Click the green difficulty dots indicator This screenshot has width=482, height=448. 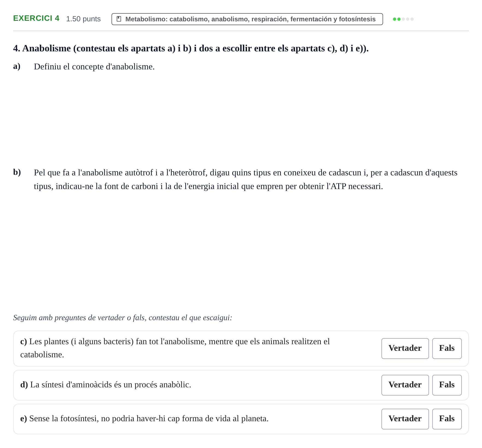point(403,19)
